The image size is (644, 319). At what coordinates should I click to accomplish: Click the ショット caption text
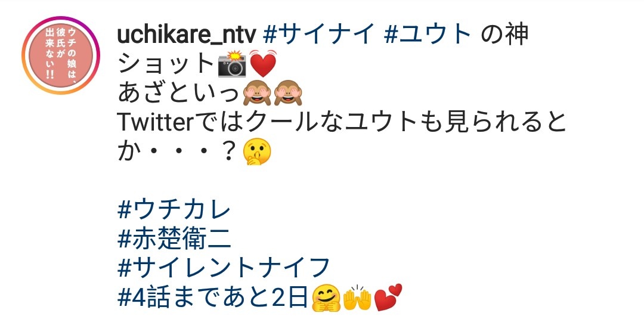pos(167,64)
